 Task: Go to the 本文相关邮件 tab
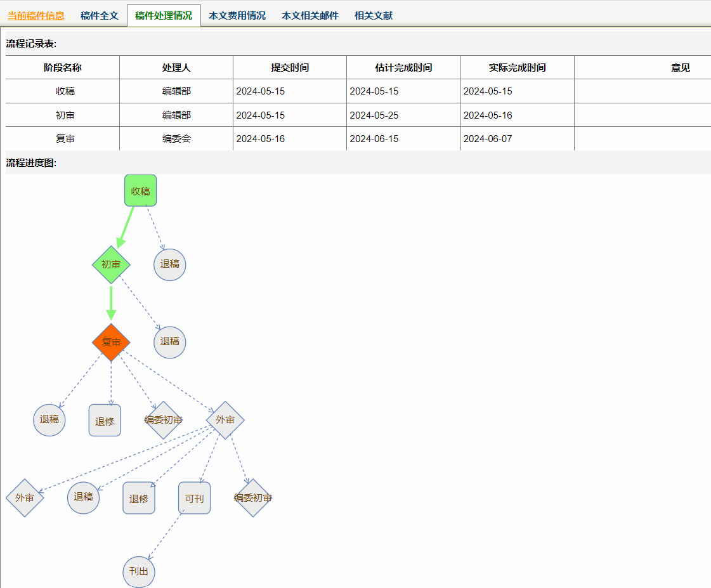[x=310, y=15]
